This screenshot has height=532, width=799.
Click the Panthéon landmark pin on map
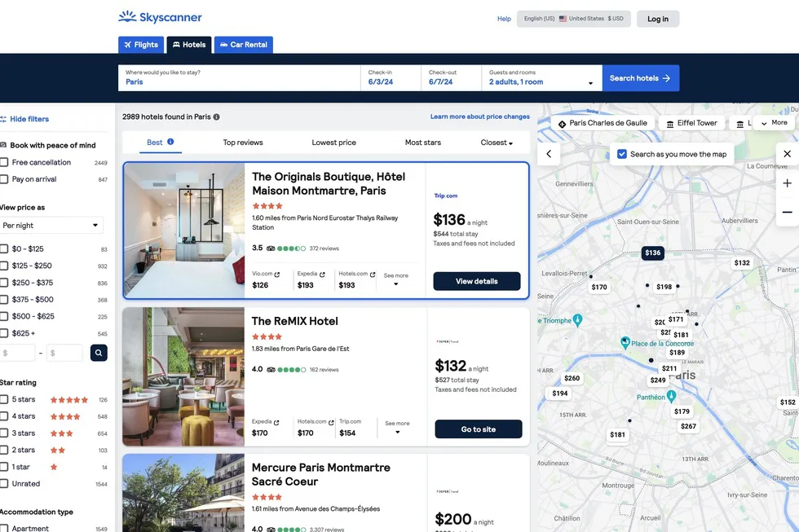[672, 396]
